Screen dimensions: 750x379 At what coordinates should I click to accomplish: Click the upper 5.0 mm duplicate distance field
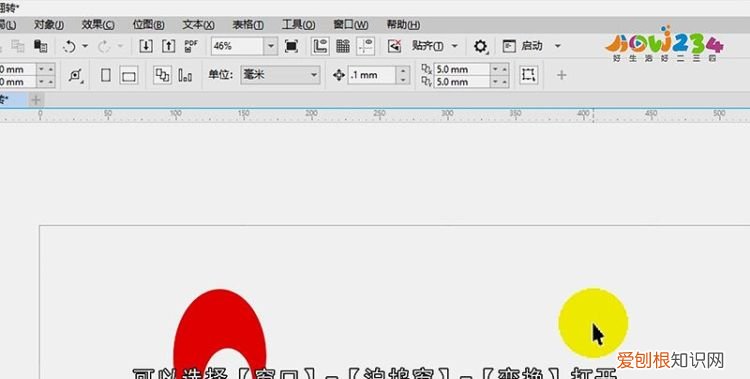(x=462, y=69)
